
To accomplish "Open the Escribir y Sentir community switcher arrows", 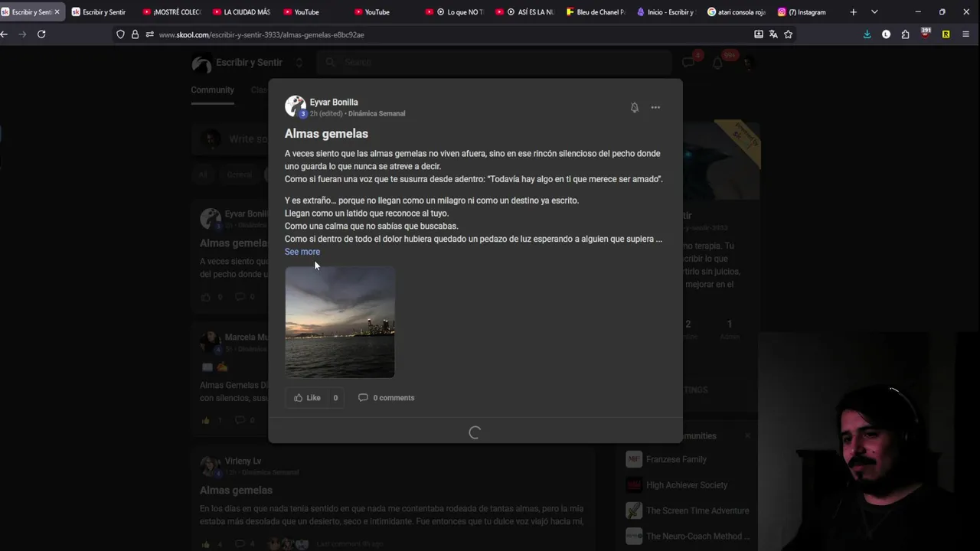I will (x=299, y=63).
